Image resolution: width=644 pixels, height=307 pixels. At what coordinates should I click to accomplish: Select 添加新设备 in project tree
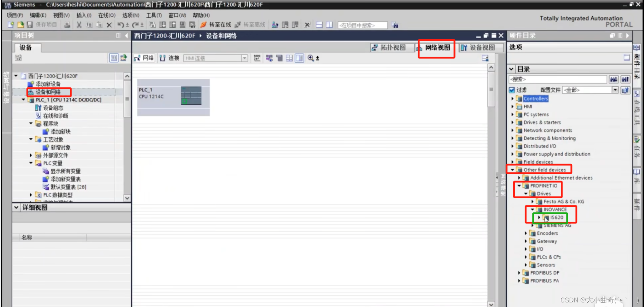tap(48, 84)
